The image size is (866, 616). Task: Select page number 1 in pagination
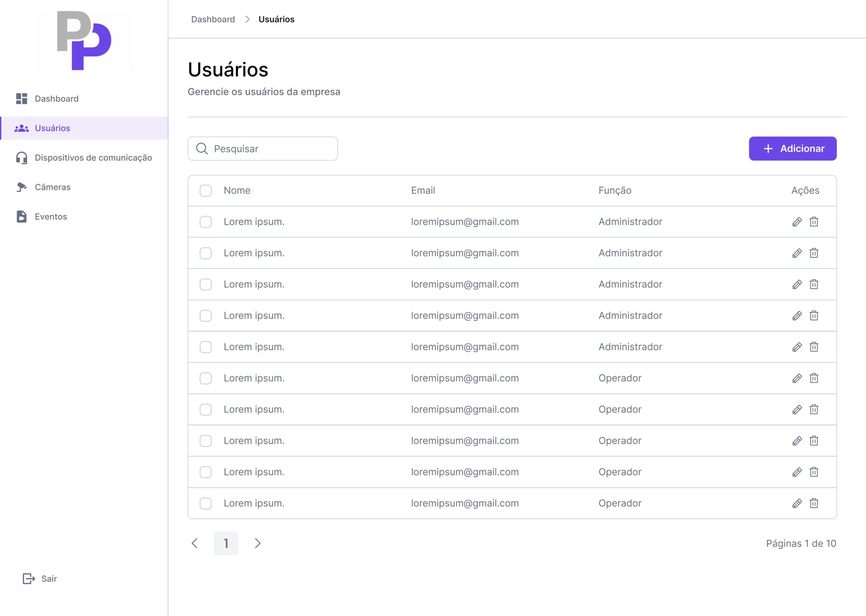point(226,543)
